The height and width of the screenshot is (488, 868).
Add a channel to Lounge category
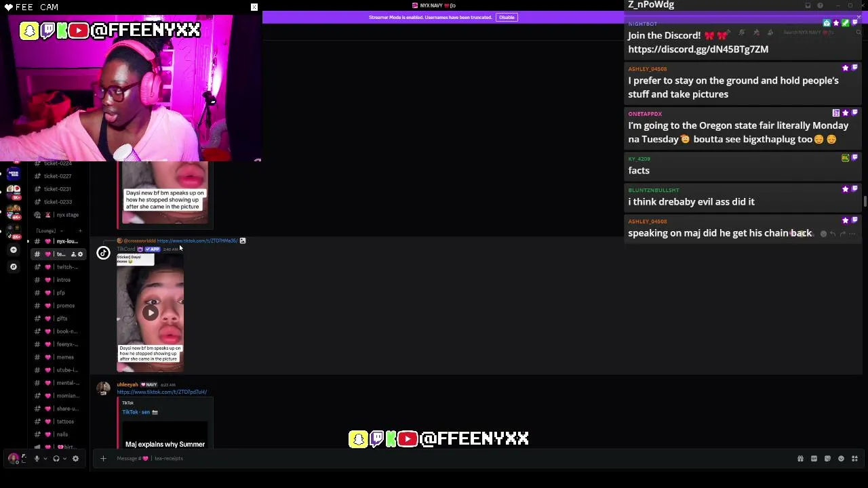[80, 230]
